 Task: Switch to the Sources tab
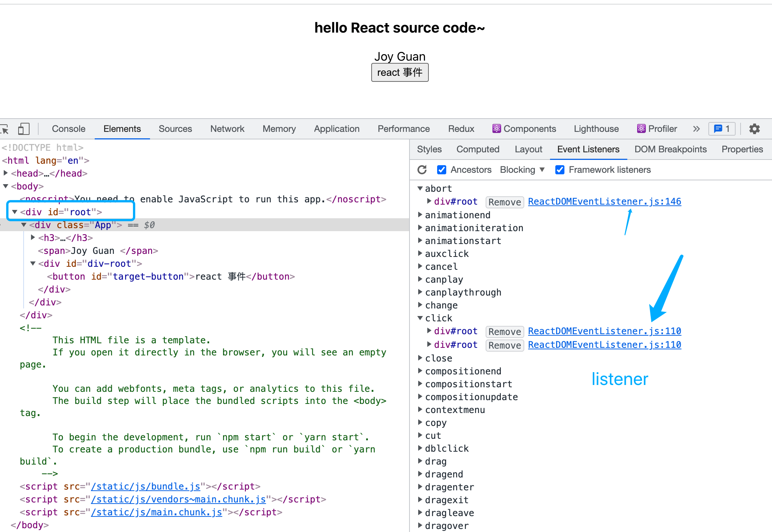pos(175,129)
